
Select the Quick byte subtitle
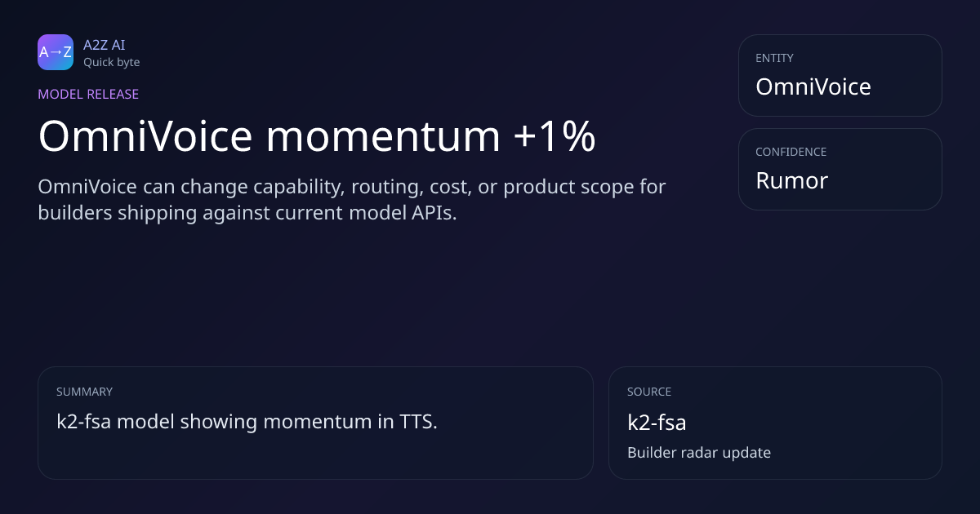point(111,62)
